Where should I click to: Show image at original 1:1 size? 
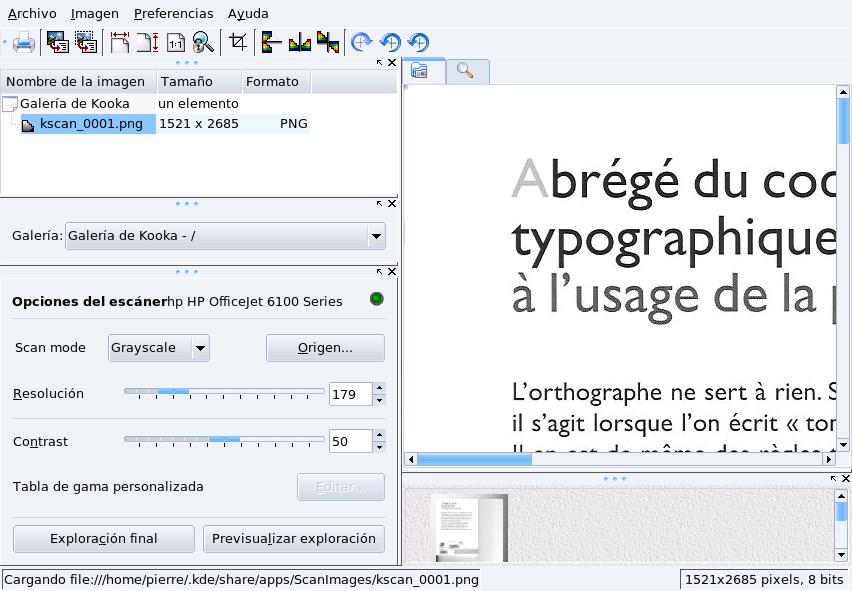175,43
